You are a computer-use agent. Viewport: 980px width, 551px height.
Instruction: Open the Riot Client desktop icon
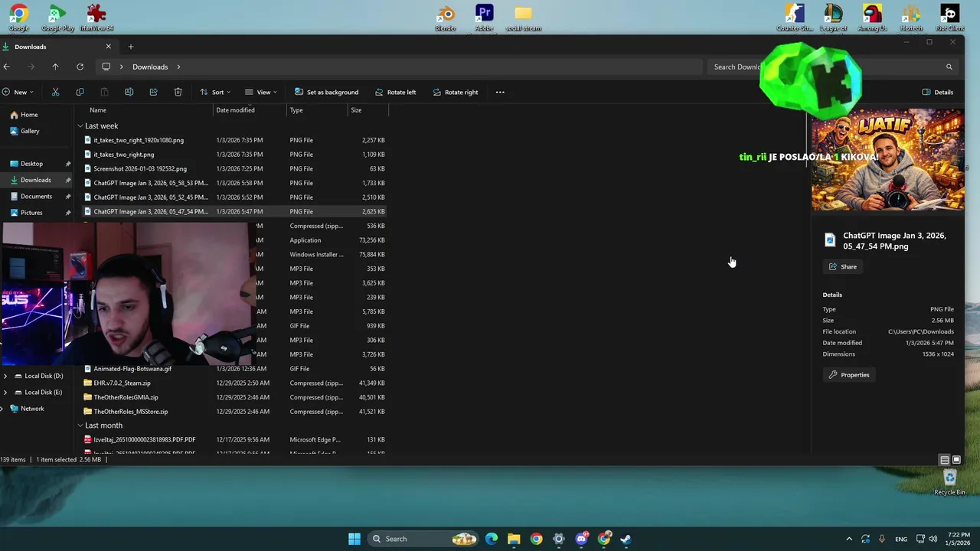(949, 18)
